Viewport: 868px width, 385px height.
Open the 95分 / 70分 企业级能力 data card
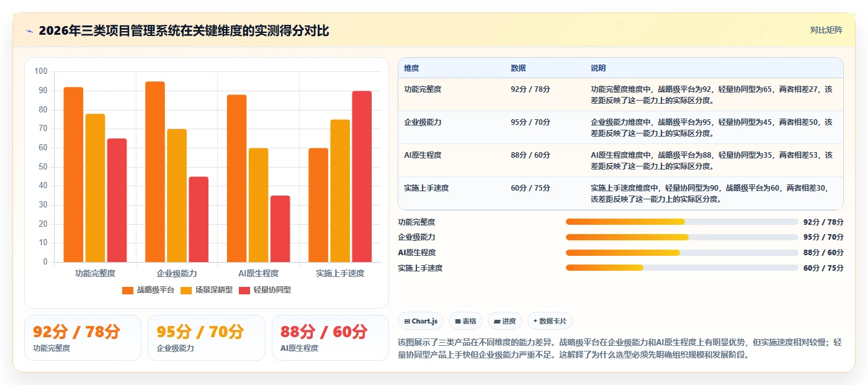pyautogui.click(x=207, y=338)
